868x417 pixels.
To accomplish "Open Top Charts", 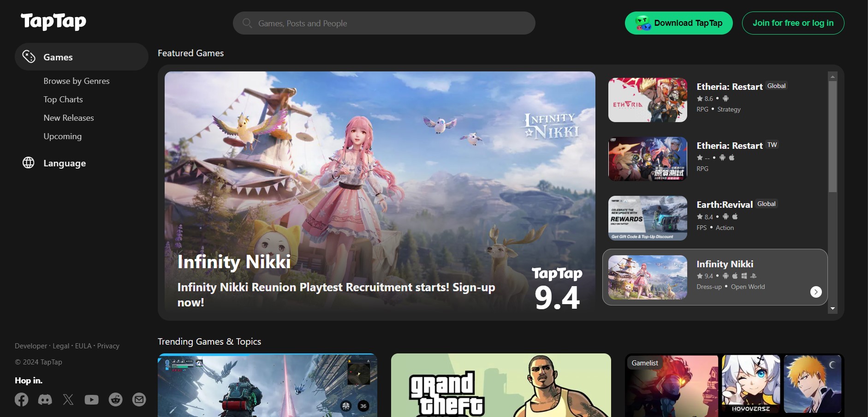I will (x=63, y=100).
